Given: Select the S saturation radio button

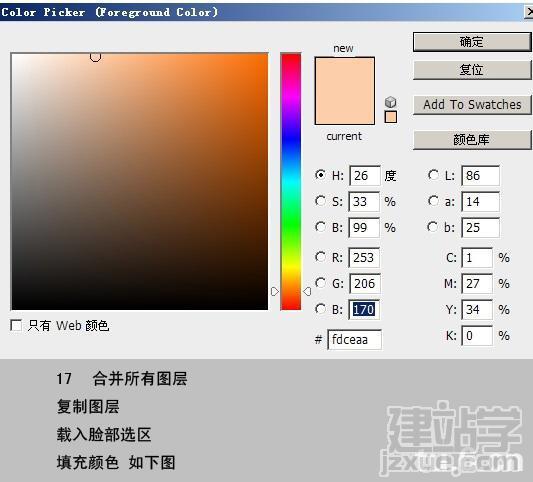Looking at the screenshot, I should 320,201.
